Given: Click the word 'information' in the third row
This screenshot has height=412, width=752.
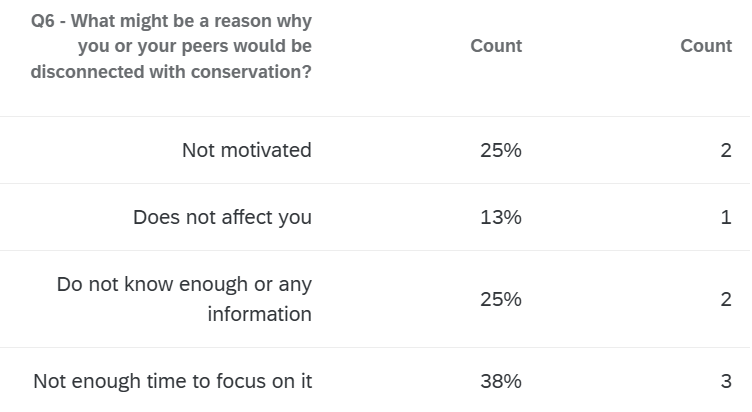Looking at the screenshot, I should tap(259, 314).
